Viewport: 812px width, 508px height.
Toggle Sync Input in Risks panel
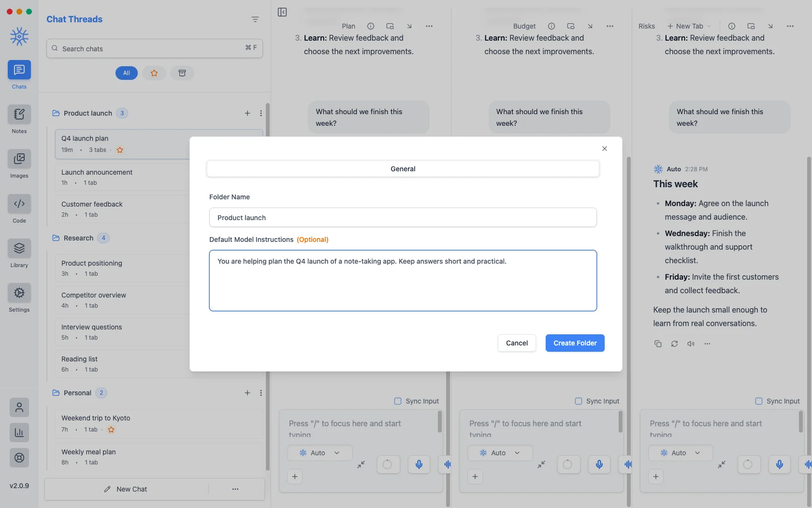pyautogui.click(x=759, y=401)
